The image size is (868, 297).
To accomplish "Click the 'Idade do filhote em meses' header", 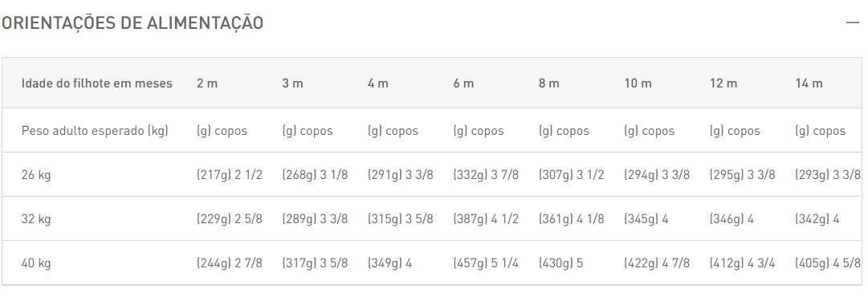I will [x=97, y=83].
